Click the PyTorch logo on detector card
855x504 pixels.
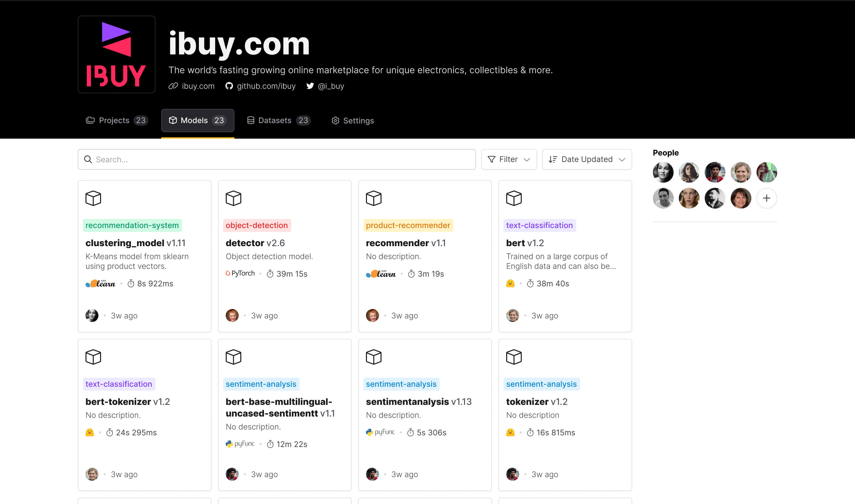click(240, 273)
